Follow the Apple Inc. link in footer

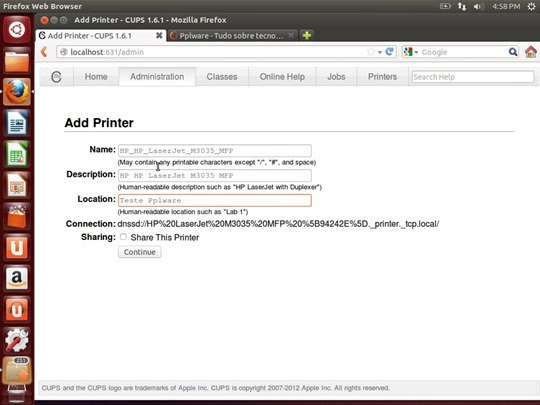point(193,388)
